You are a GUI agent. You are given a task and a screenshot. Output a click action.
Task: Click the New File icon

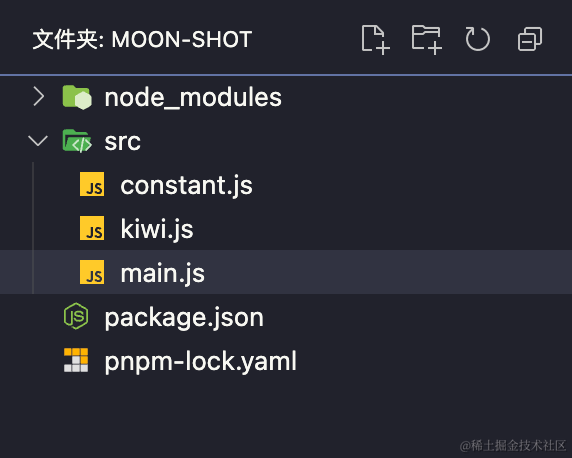(375, 39)
